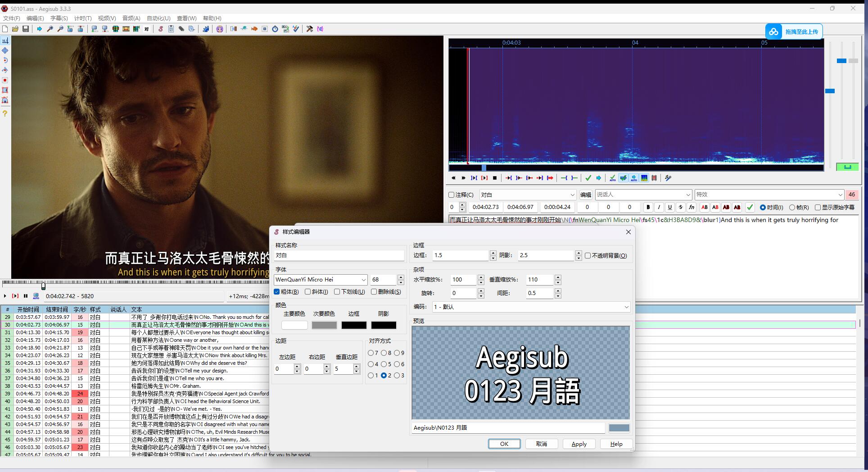The image size is (868, 472).
Task: Click the Save subtitles floppy icon
Action: (26, 29)
